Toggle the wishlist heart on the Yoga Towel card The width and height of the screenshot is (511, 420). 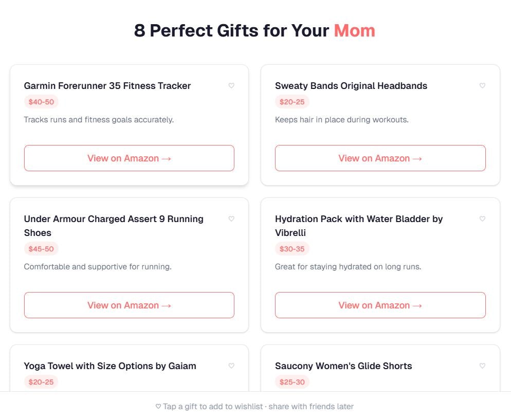pos(231,366)
